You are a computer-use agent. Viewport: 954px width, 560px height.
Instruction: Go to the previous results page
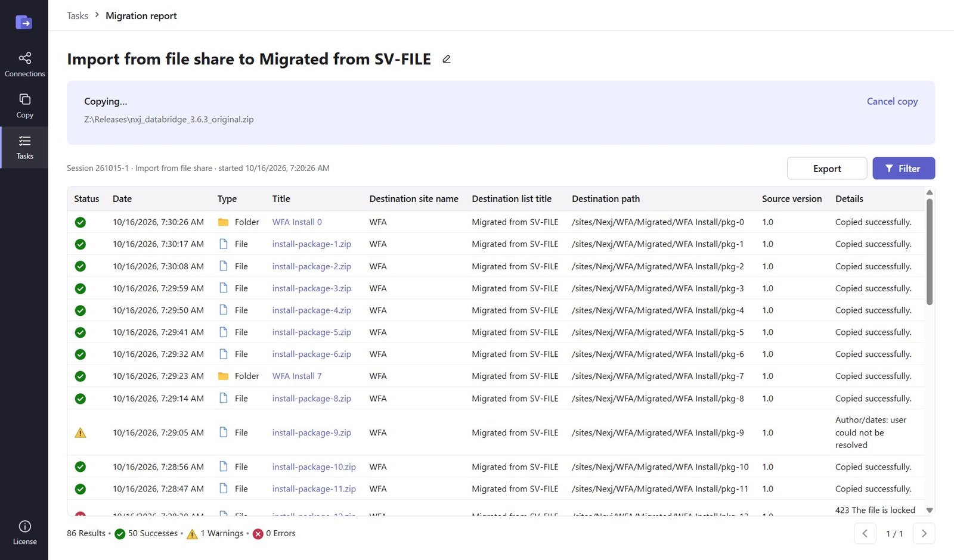click(865, 534)
